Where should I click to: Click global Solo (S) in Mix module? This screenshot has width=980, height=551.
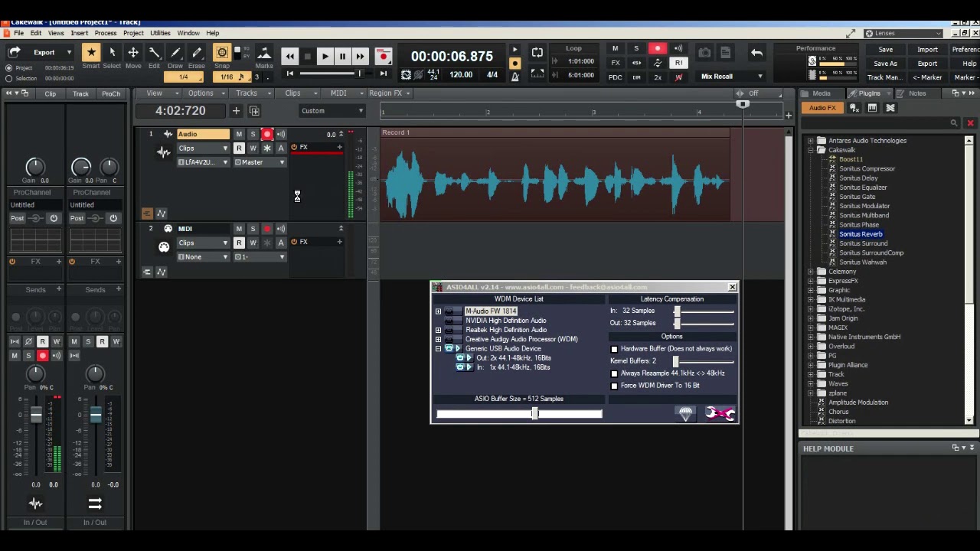636,49
